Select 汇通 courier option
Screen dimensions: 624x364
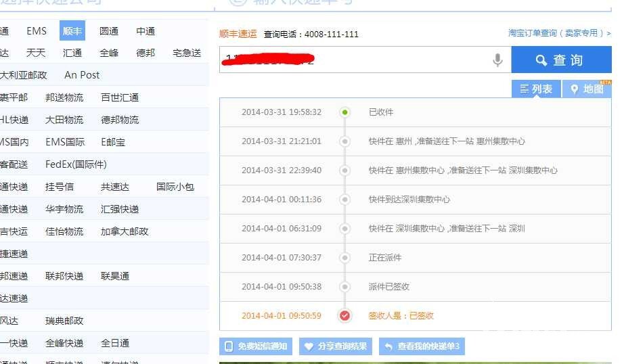click(72, 53)
